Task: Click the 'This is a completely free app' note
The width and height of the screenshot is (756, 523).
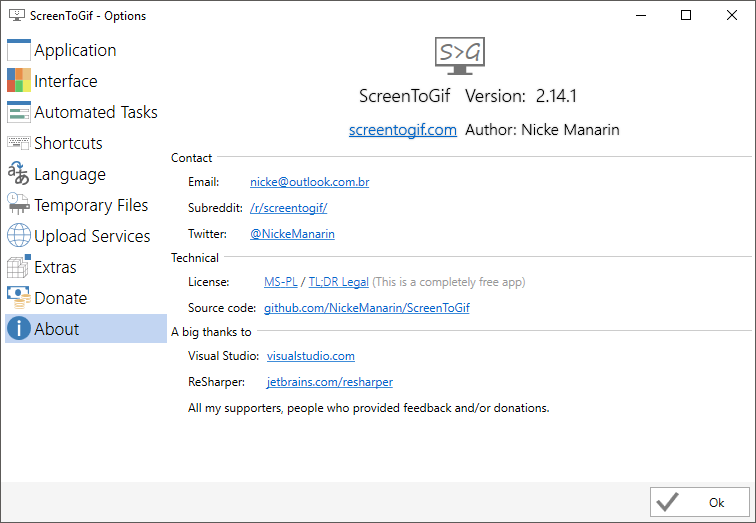Action: click(x=449, y=282)
